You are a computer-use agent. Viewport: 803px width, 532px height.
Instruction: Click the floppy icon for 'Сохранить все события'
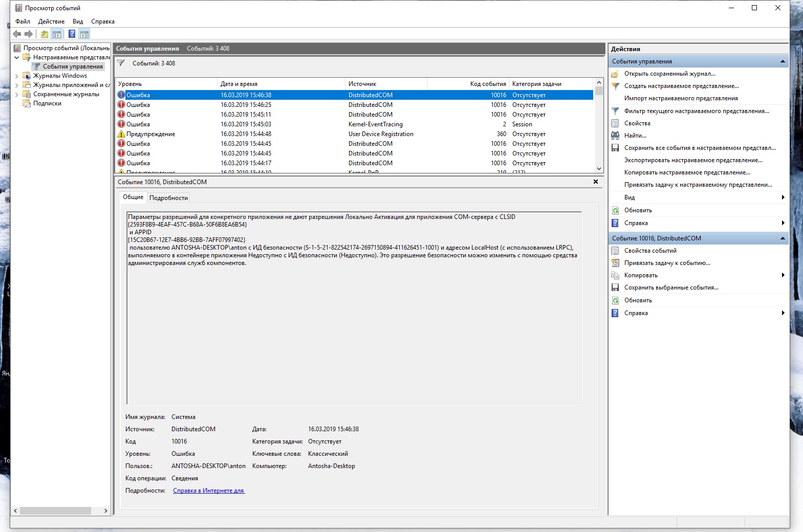click(615, 148)
